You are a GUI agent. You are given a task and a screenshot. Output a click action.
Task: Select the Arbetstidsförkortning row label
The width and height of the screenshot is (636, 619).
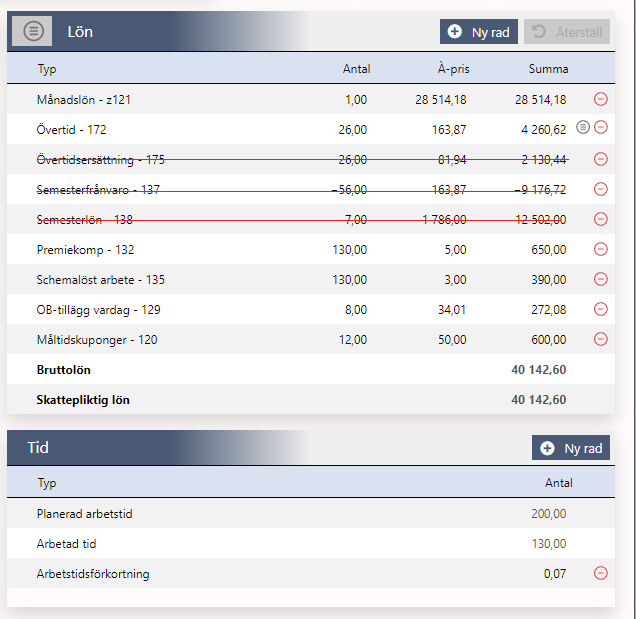[93, 574]
